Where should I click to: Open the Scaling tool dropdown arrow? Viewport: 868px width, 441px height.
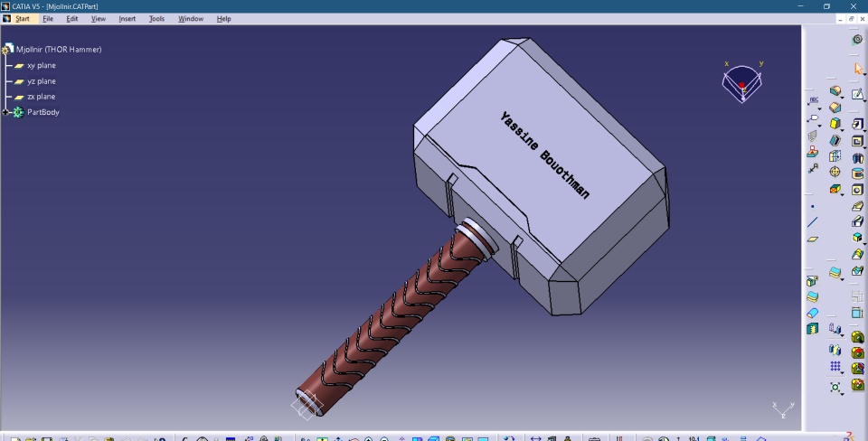(x=842, y=393)
